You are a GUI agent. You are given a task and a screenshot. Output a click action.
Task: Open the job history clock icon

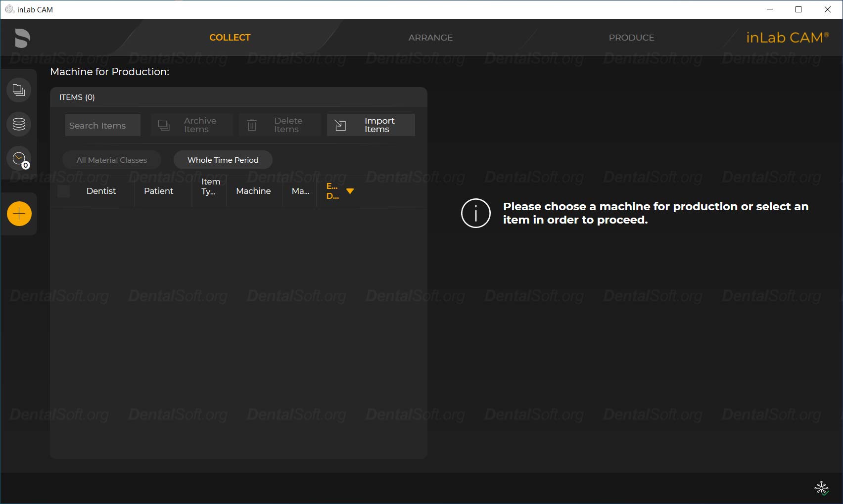[x=18, y=159]
